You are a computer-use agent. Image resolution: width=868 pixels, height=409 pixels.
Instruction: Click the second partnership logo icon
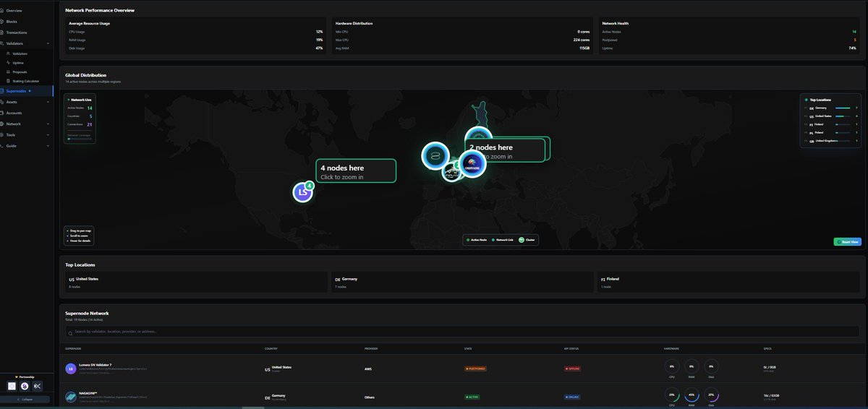pyautogui.click(x=25, y=387)
